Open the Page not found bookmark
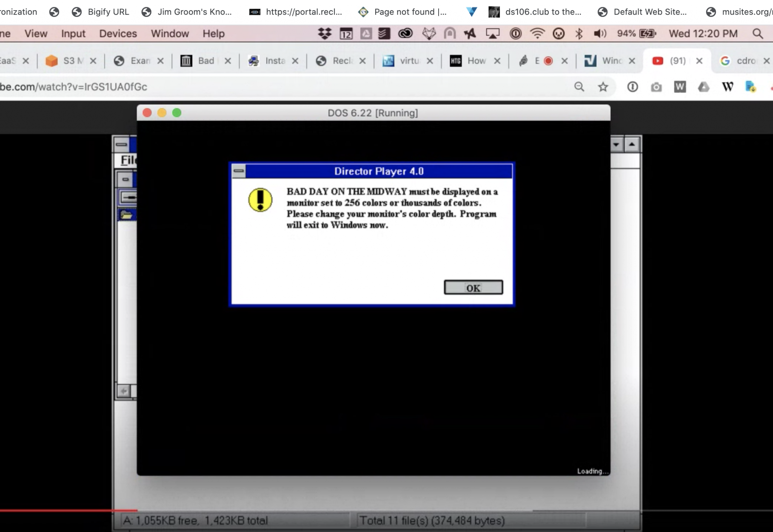Viewport: 773px width, 532px height. coord(402,12)
